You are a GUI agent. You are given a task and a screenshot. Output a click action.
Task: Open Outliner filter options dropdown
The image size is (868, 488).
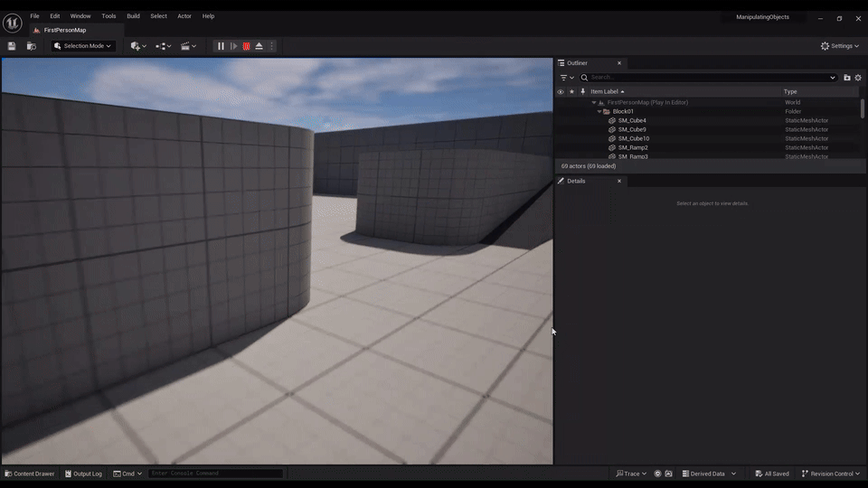pos(566,78)
